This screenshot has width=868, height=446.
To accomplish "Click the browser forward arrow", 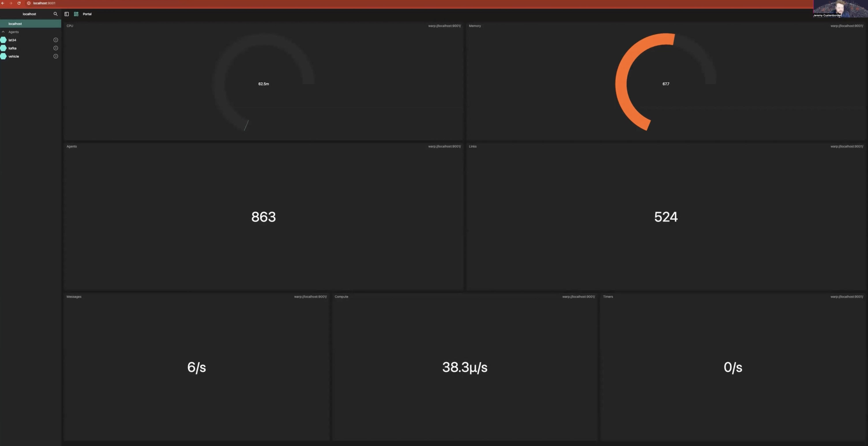I will pyautogui.click(x=11, y=3).
